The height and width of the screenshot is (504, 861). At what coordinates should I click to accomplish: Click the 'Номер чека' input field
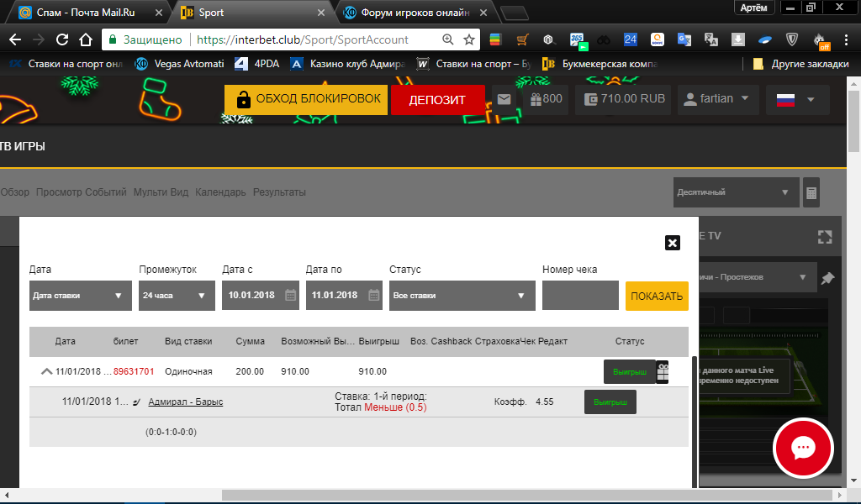coord(580,296)
